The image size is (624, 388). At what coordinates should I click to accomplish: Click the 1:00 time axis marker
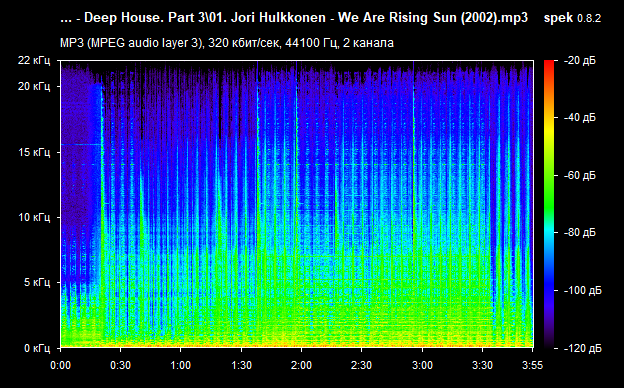pyautogui.click(x=181, y=365)
